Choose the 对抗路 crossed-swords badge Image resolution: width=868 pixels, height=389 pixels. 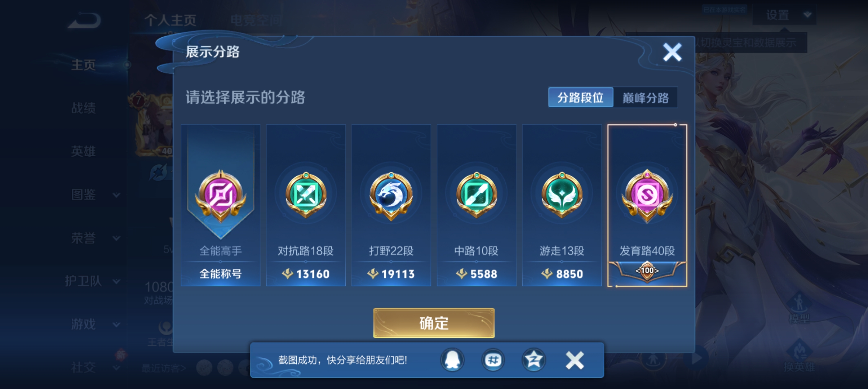306,195
